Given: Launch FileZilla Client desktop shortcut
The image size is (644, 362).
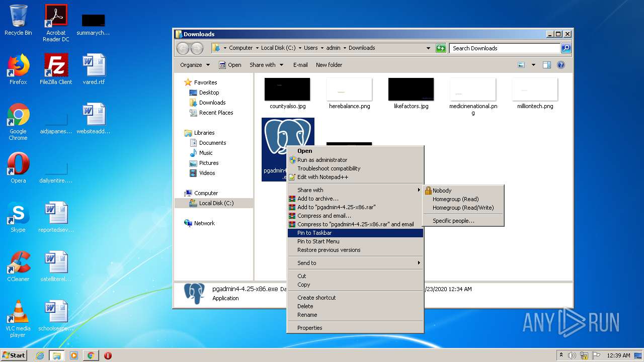Looking at the screenshot, I should (x=56, y=69).
